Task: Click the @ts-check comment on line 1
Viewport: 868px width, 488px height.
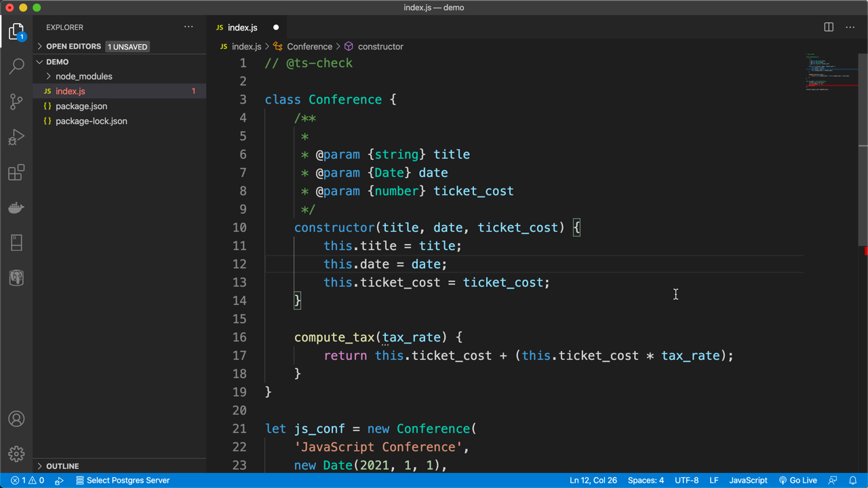Action: click(309, 63)
